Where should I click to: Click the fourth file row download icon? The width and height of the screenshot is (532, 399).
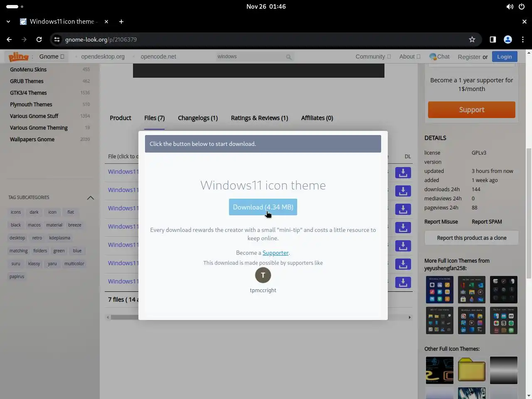coord(403,228)
